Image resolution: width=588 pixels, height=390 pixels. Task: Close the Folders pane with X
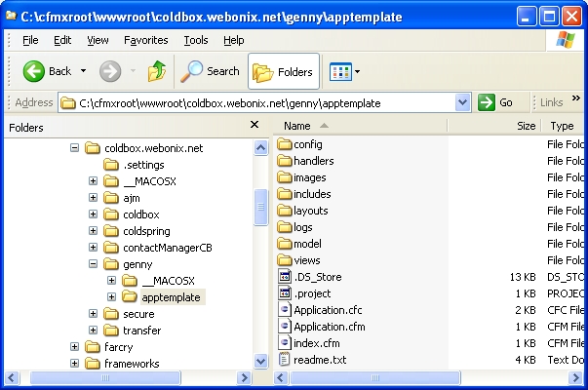point(255,125)
